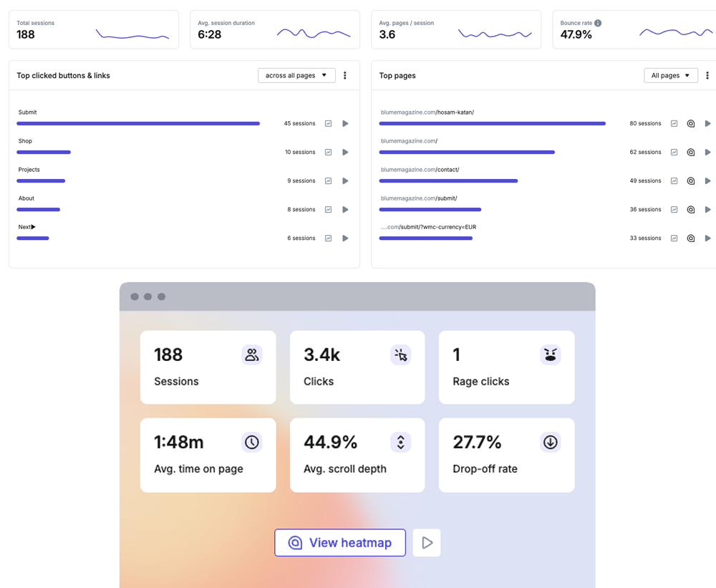Click the Drop-off rate down-arrow icon

tap(550, 443)
